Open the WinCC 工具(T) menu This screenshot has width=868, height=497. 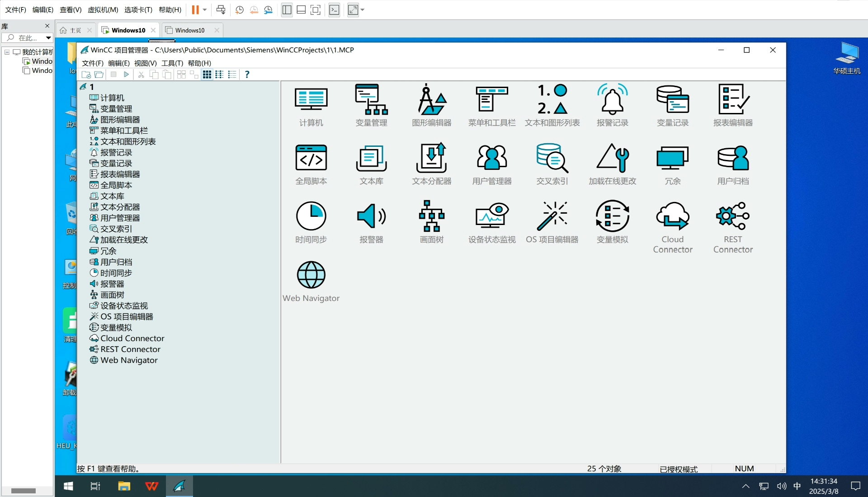172,63
